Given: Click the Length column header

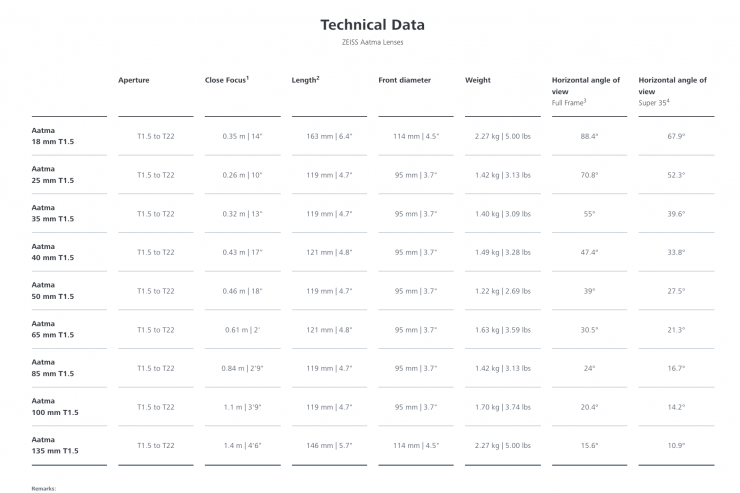Looking at the screenshot, I should (305, 80).
